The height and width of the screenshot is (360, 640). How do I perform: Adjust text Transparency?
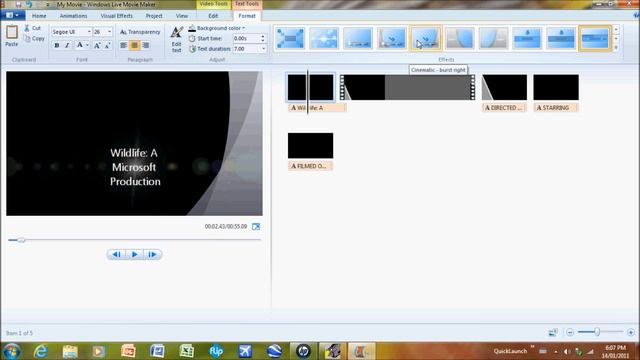point(140,32)
